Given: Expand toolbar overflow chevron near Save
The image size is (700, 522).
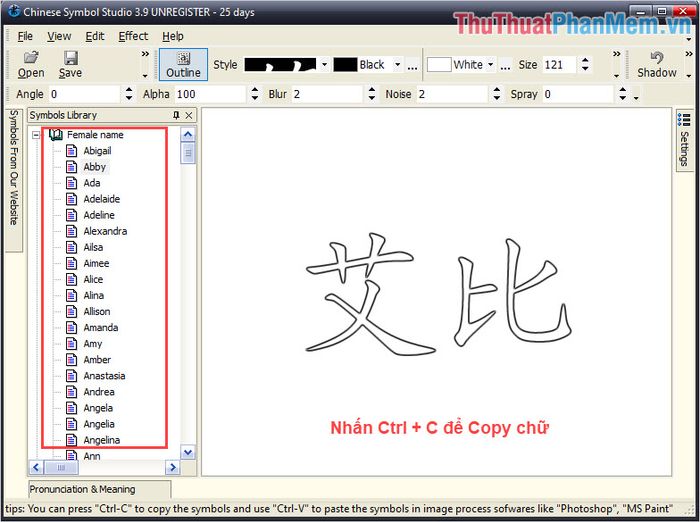Looking at the screenshot, I should pos(145,54).
